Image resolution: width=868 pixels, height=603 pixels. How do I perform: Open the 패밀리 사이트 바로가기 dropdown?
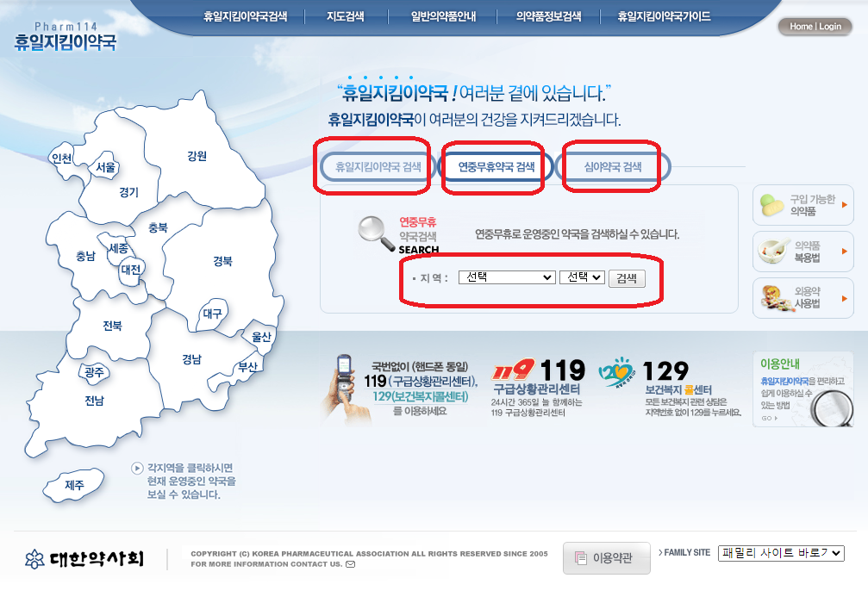pyautogui.click(x=781, y=553)
